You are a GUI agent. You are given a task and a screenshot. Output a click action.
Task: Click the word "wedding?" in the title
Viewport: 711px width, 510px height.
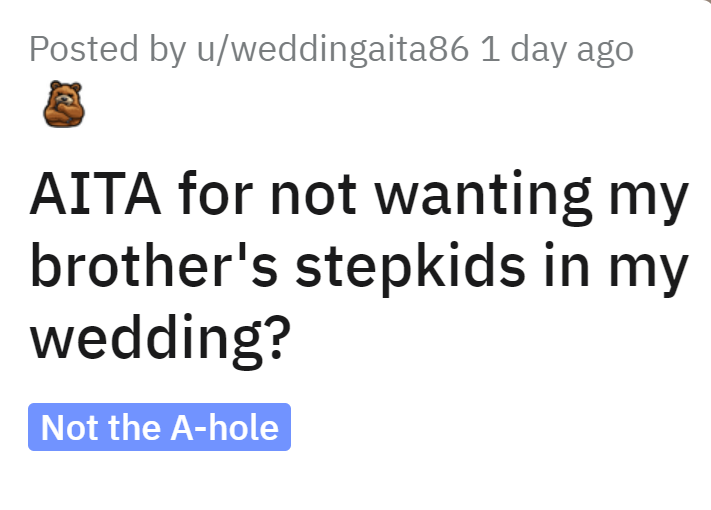click(160, 342)
